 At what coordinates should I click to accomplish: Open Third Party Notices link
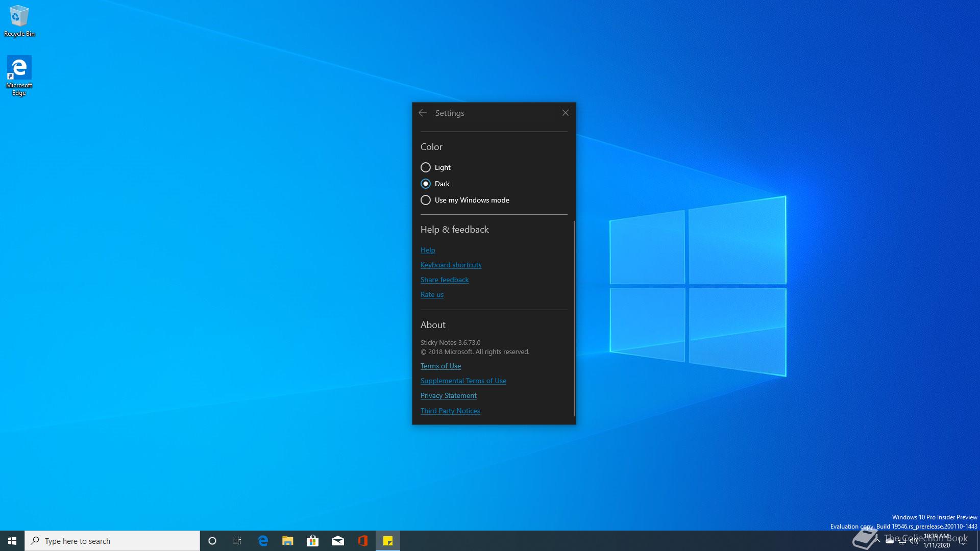point(450,411)
